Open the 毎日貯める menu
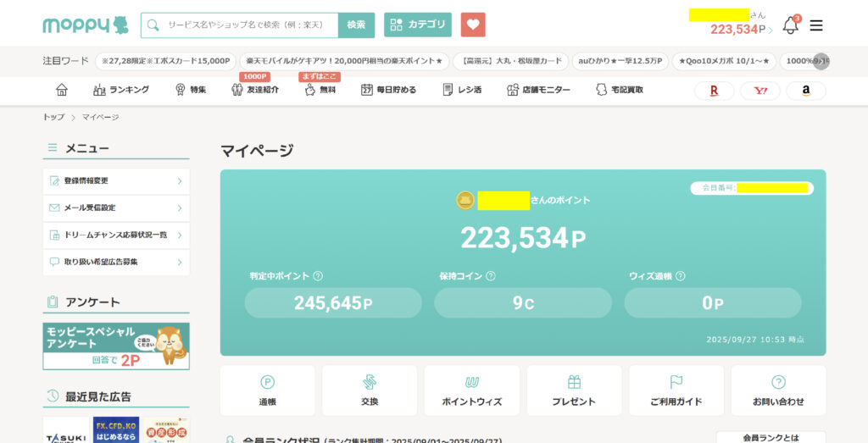This screenshot has width=868, height=443. (388, 90)
